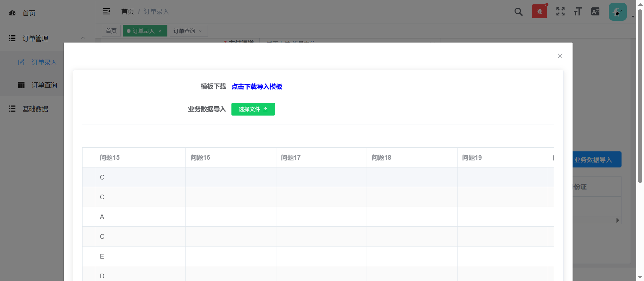The image size is (644, 281).
Task: Switch to the 订单查询 tab
Action: pos(189,31)
